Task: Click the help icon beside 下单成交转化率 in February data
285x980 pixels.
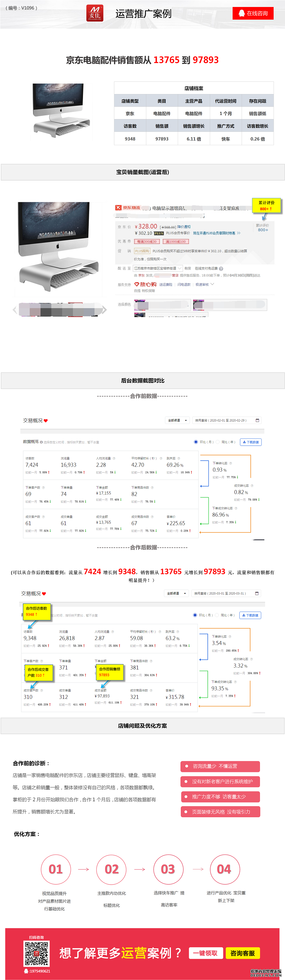Action: tap(236, 508)
